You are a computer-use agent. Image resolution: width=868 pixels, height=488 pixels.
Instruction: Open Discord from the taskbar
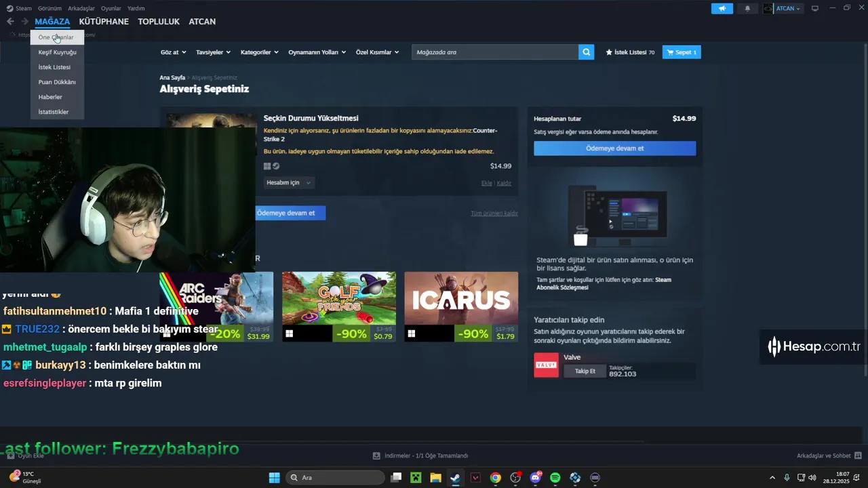(x=536, y=478)
